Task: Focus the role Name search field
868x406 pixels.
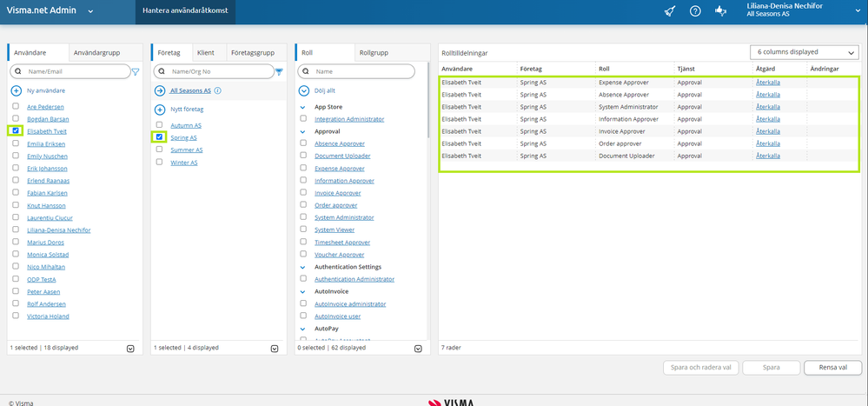Action: coord(356,71)
